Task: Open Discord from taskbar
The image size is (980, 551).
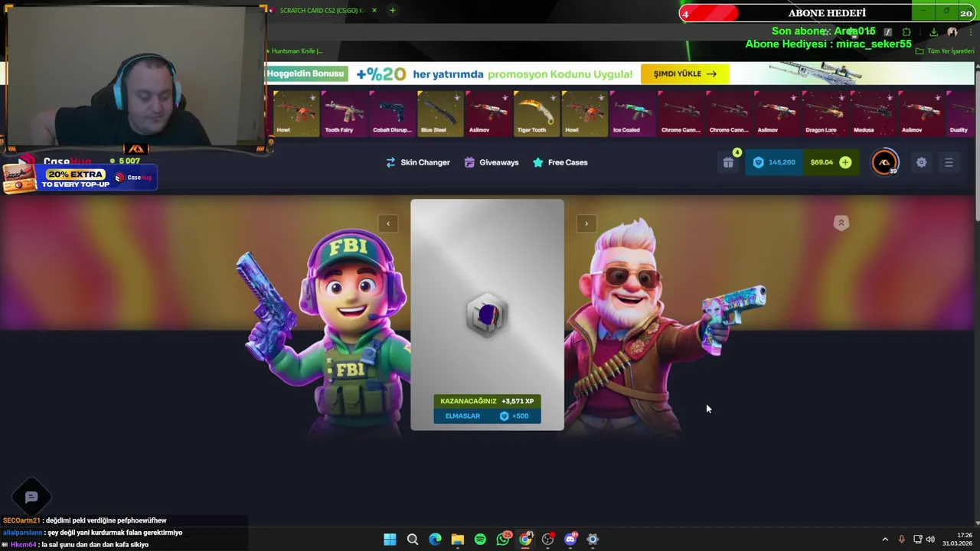Action: pyautogui.click(x=570, y=540)
